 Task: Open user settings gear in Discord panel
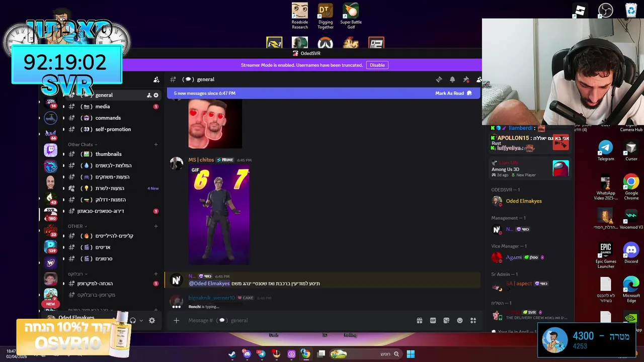point(152,320)
